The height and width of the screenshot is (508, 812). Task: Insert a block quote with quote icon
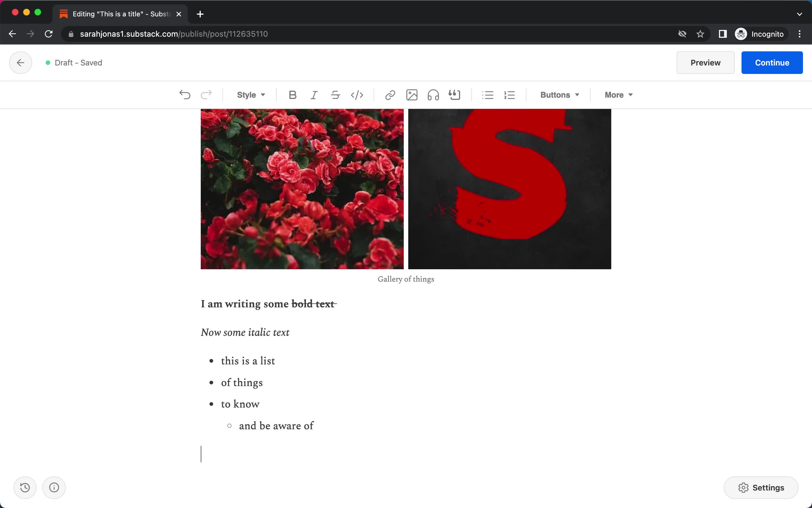point(455,95)
